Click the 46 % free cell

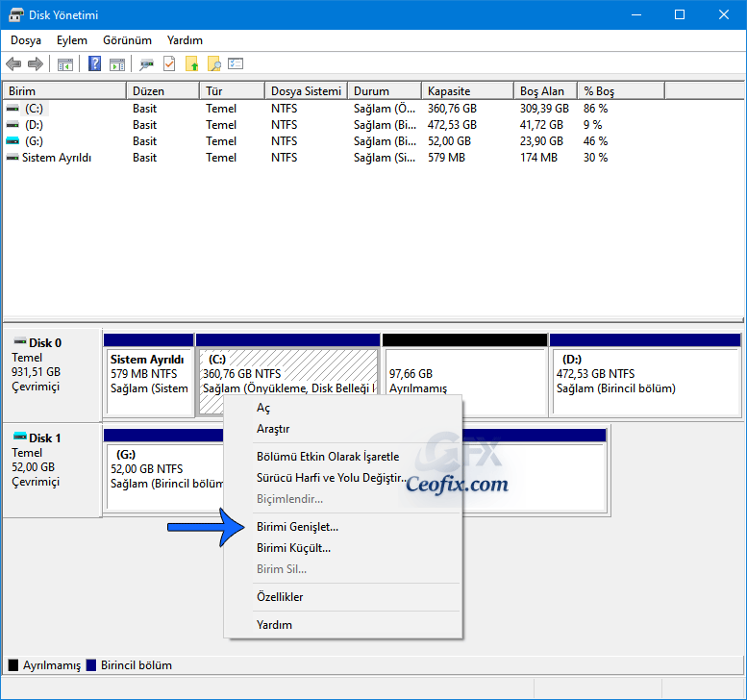595,141
